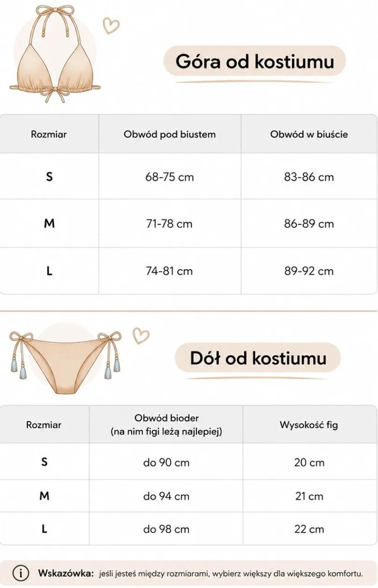The height and width of the screenshot is (588, 378).
Task: Click the 22 cm brief height value
Action: [x=309, y=529]
